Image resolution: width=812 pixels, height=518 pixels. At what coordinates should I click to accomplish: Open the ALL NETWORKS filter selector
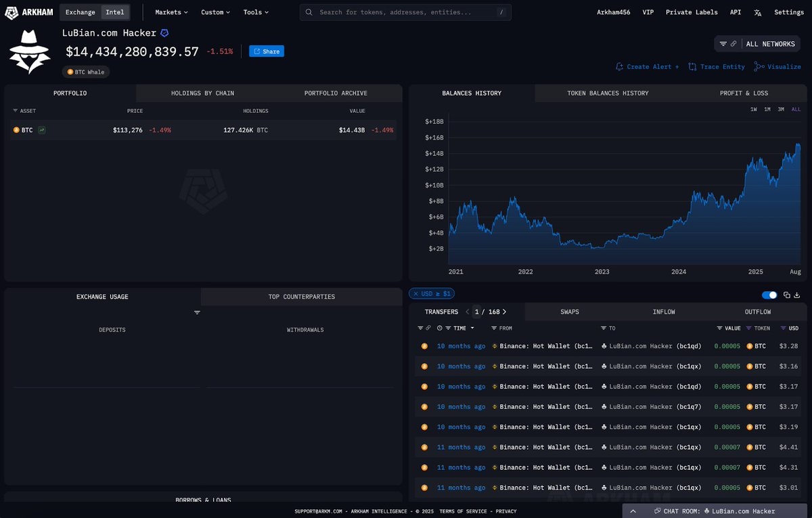[x=757, y=44]
